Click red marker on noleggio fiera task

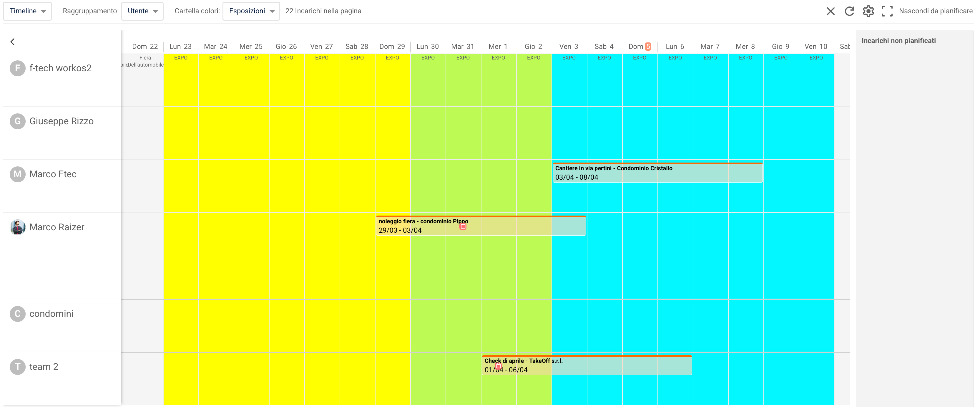click(463, 226)
